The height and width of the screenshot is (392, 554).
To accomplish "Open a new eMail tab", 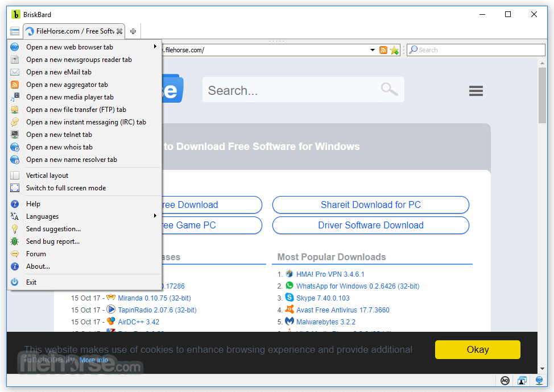I will pyautogui.click(x=84, y=72).
